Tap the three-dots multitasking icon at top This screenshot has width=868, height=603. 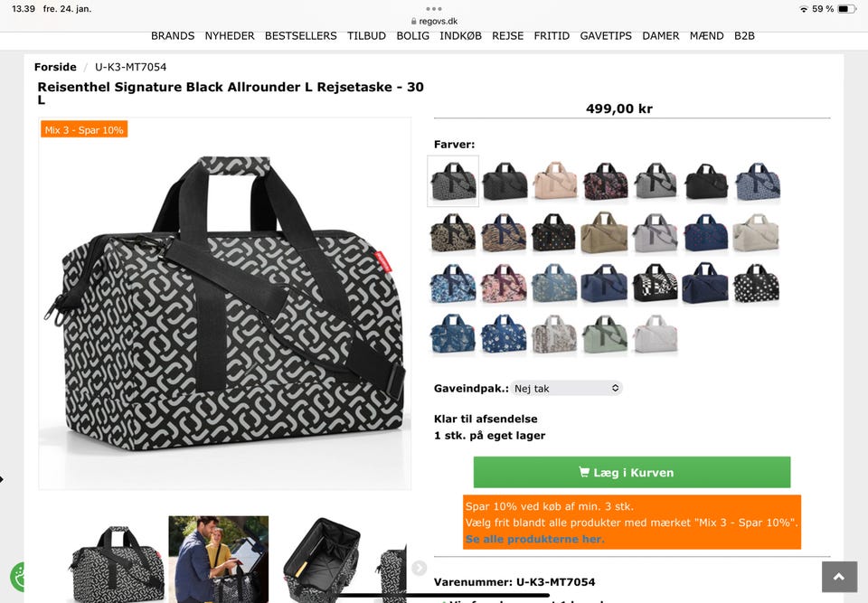pyautogui.click(x=434, y=9)
